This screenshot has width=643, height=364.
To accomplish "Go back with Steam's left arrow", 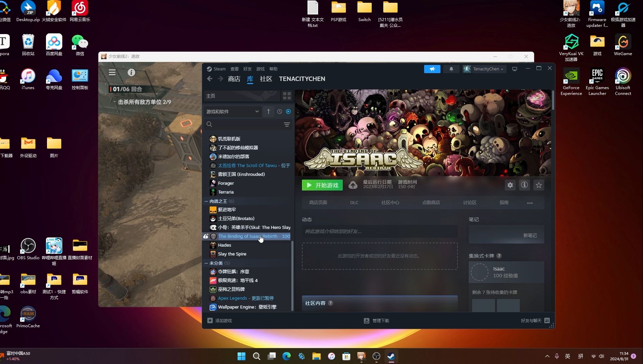I will click(x=210, y=79).
